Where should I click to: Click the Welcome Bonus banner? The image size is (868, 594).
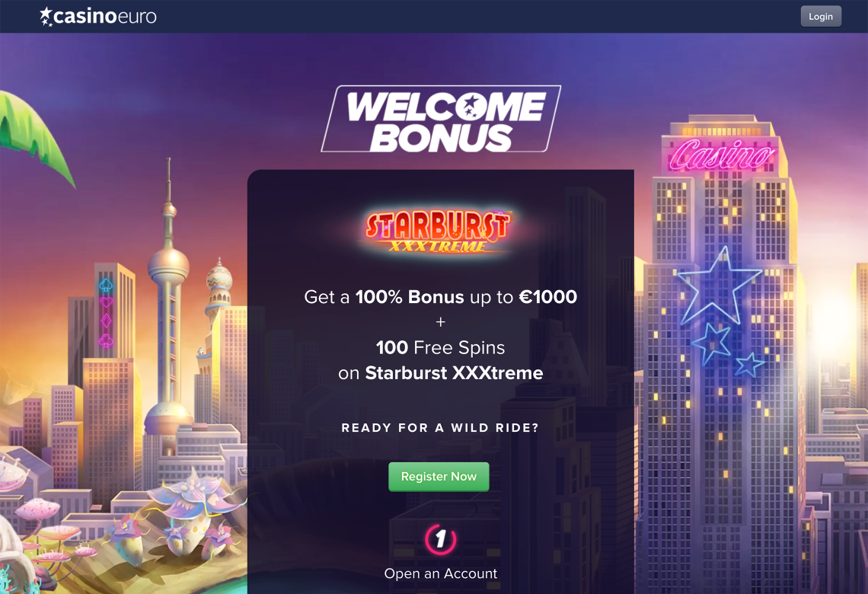coord(441,119)
